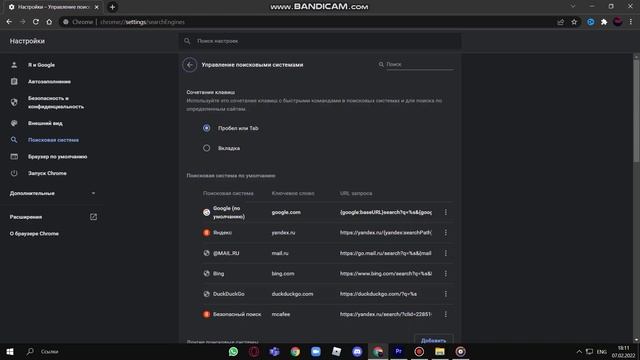Click the bing.com keyword cell
This screenshot has width=640, height=360.
click(x=283, y=273)
